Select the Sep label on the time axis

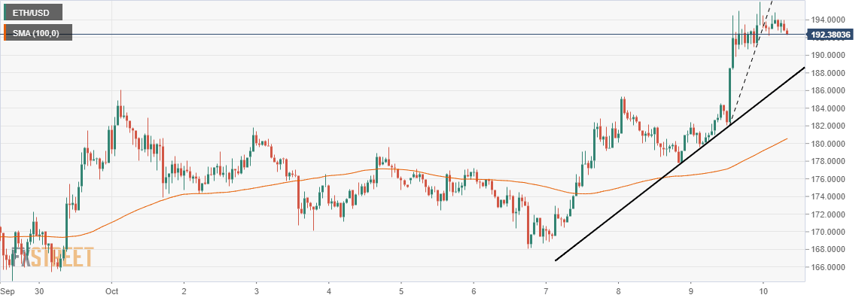point(8,290)
